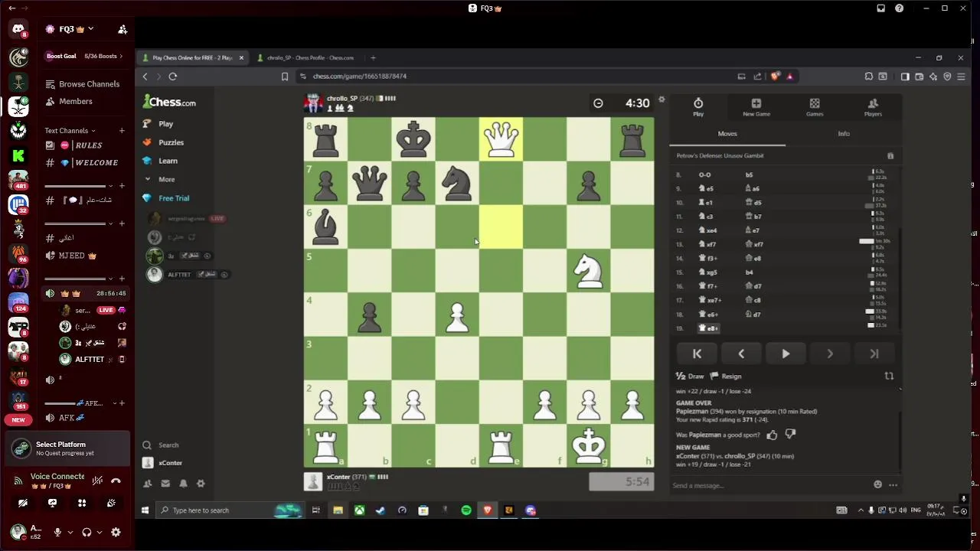Select the Play tab with stopwatch

click(698, 107)
